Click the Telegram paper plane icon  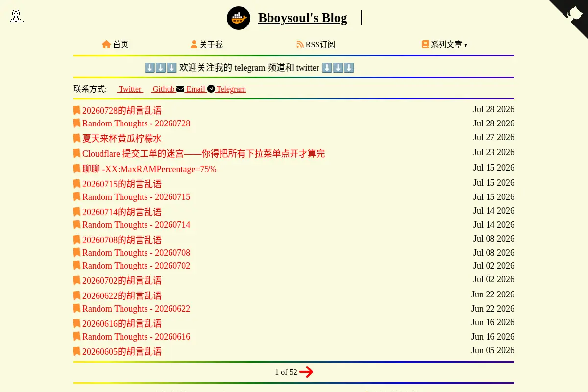211,89
